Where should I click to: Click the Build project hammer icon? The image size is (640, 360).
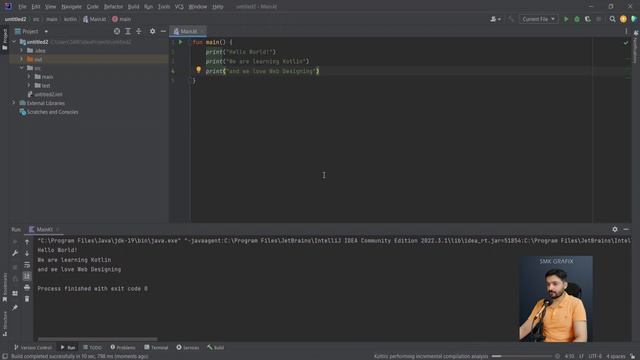[511, 19]
